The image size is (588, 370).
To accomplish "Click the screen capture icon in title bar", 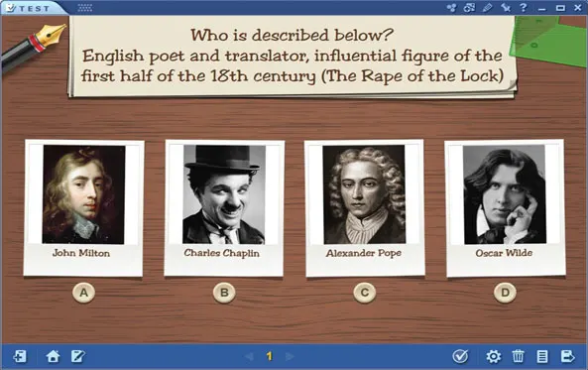I will 469,8.
